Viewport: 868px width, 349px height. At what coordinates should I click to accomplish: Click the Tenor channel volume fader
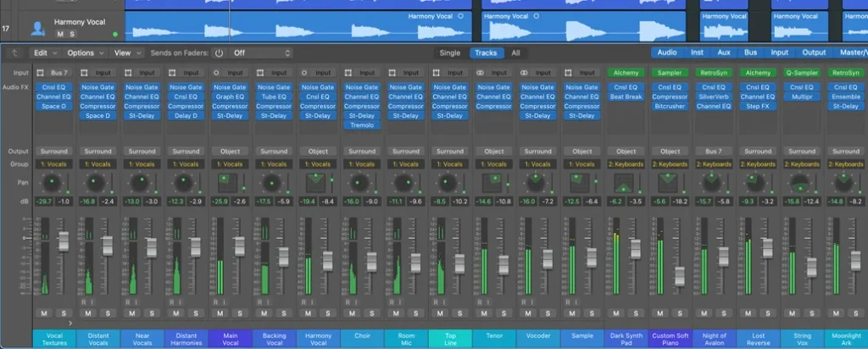[x=504, y=265]
